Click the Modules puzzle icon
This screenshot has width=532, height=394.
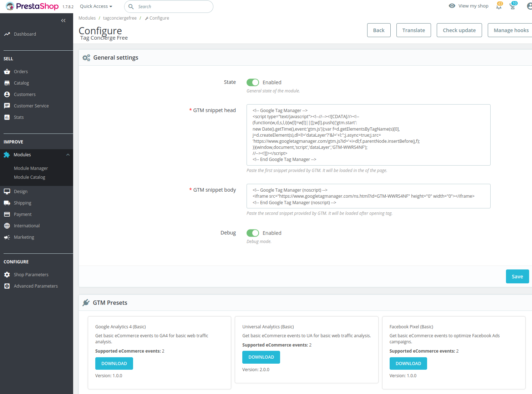coord(7,155)
